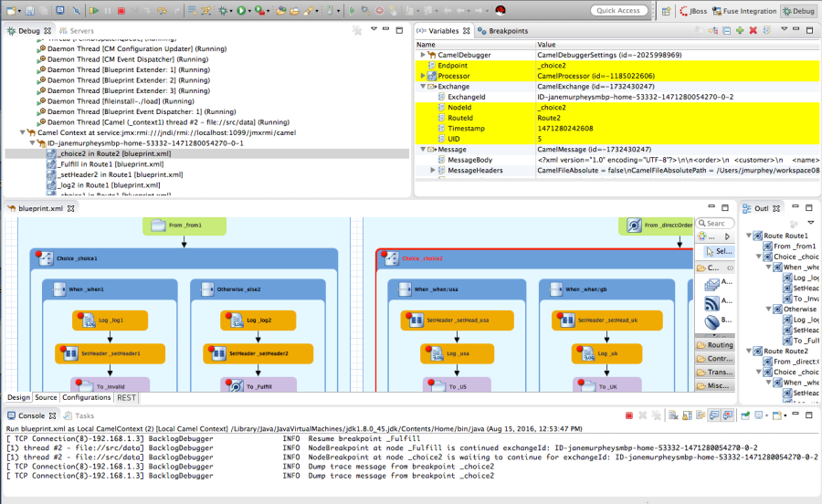
Task: Click the SetHeader _setHeader1 node
Action: click(x=111, y=353)
